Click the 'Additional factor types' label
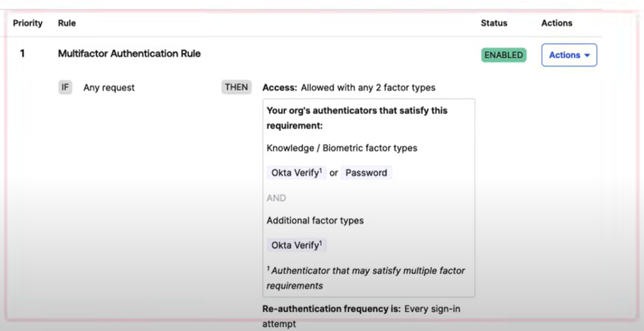 pyautogui.click(x=315, y=220)
